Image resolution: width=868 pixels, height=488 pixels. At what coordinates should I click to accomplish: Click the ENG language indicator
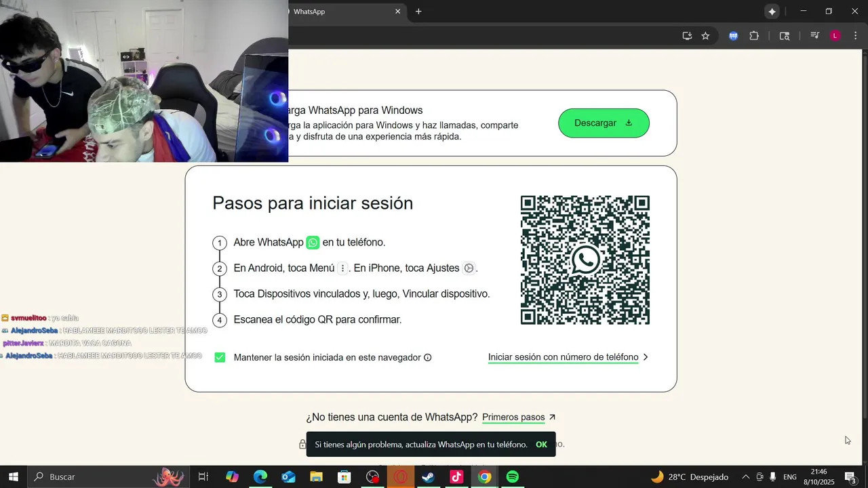(x=790, y=477)
